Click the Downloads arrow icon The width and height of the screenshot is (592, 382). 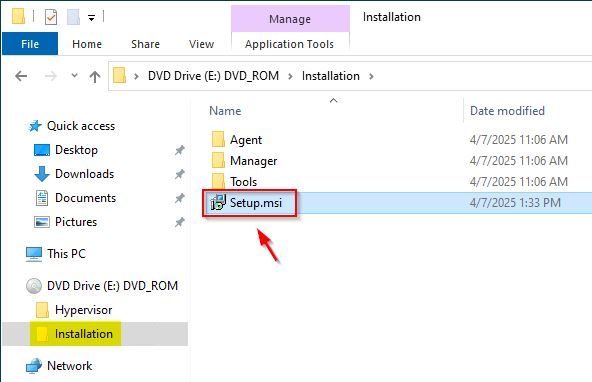pyautogui.click(x=42, y=174)
